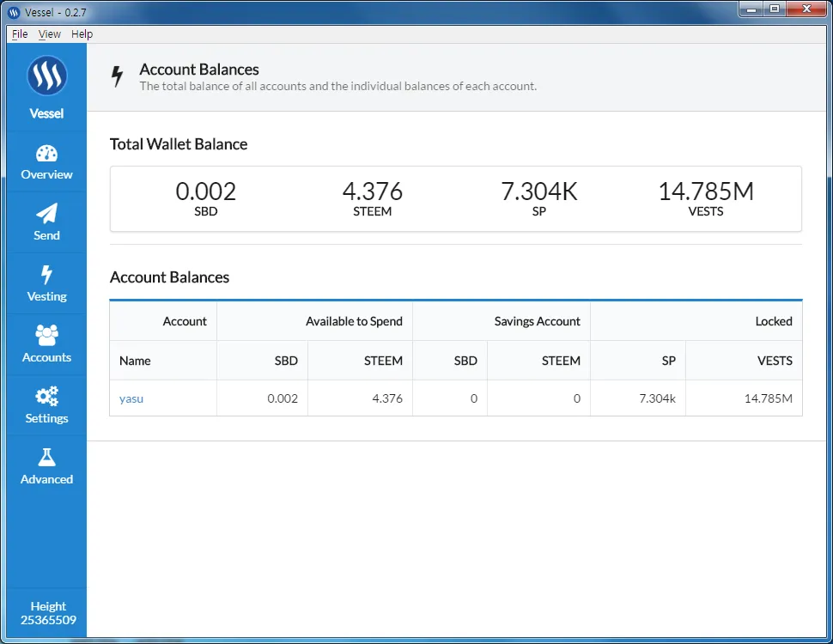This screenshot has height=644, width=833.
Task: Click the SP column header
Action: click(638, 361)
